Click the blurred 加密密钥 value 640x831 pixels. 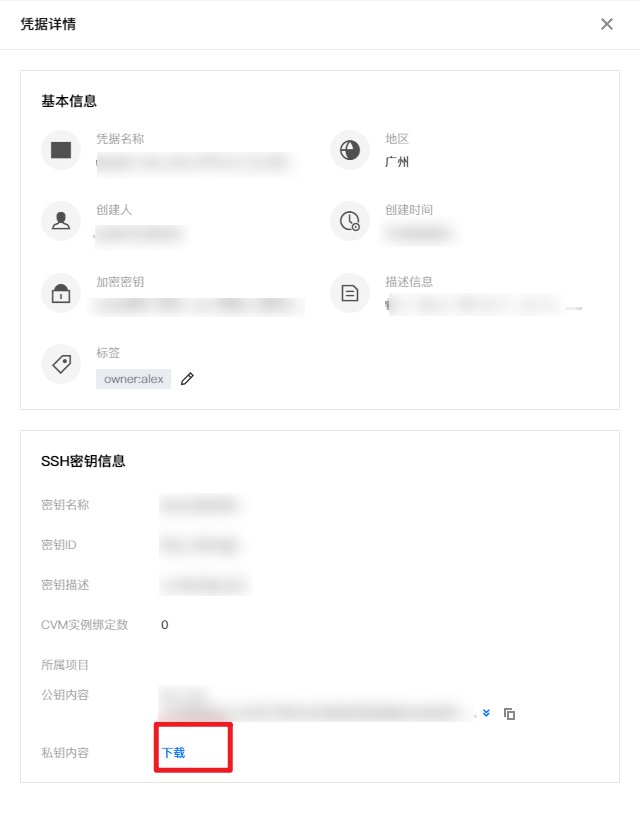coord(197,306)
